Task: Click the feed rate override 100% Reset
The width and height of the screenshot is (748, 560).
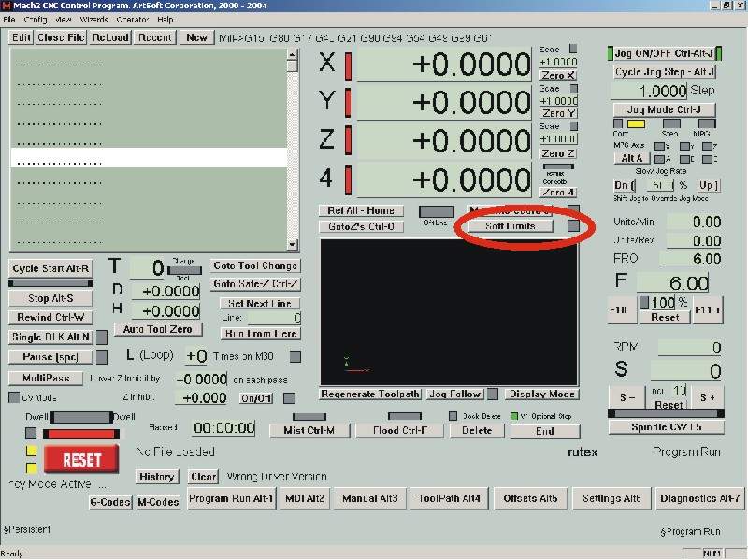Action: coord(665,317)
